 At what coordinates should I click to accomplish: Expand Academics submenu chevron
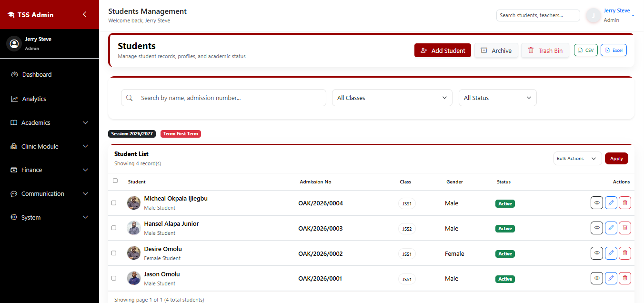click(86, 122)
